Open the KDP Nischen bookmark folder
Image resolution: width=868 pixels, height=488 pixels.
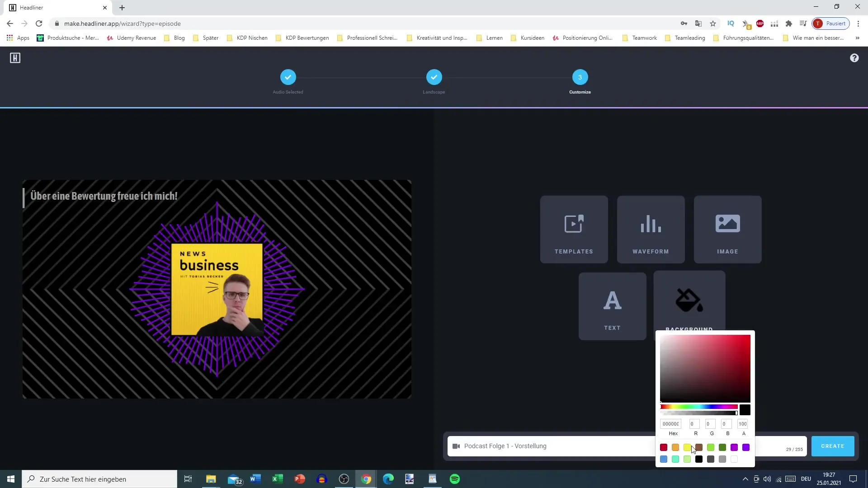click(x=247, y=38)
